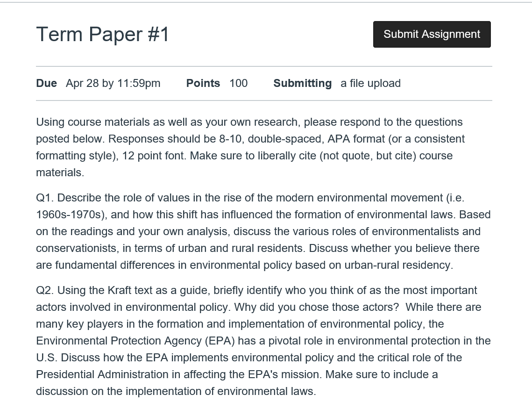Click 'Environmental Protection Agency (EPA)' text

pyautogui.click(x=135, y=341)
